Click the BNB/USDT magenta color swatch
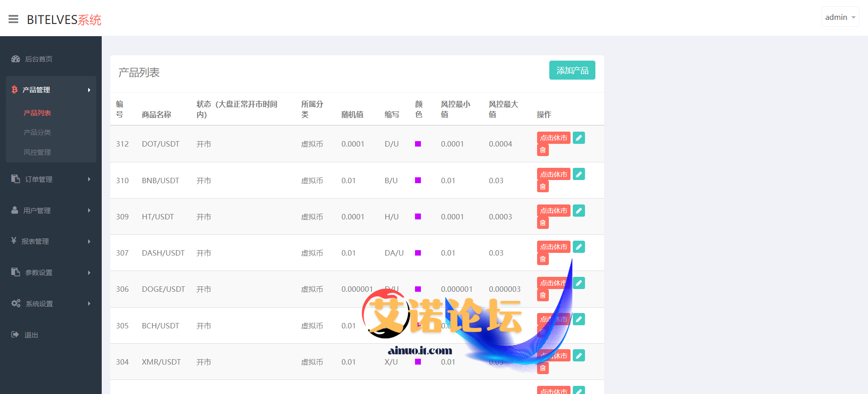Screen dimensions: 868x394 coord(418,180)
